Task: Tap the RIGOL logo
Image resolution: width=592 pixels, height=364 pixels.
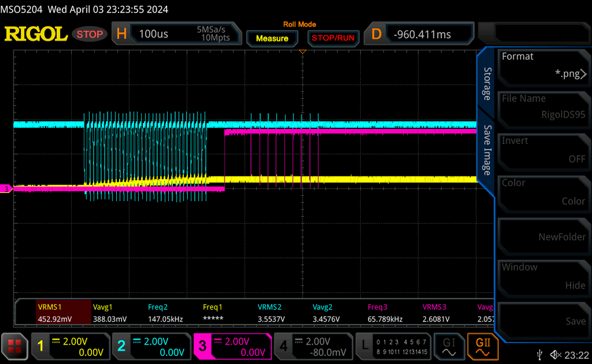Action: [36, 34]
